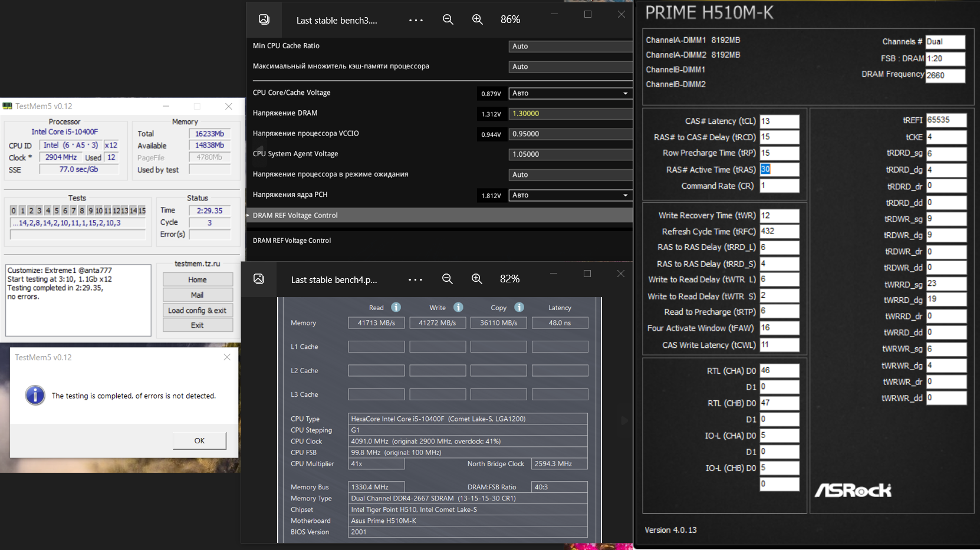Open more options in Last stable bench4 window

click(x=415, y=279)
